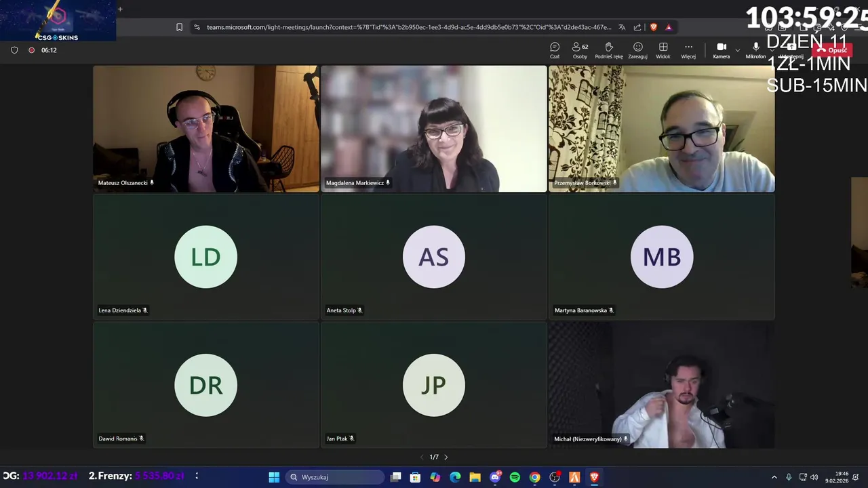Switch to Brave browser taskbar icon
The image size is (868, 488).
(594, 477)
